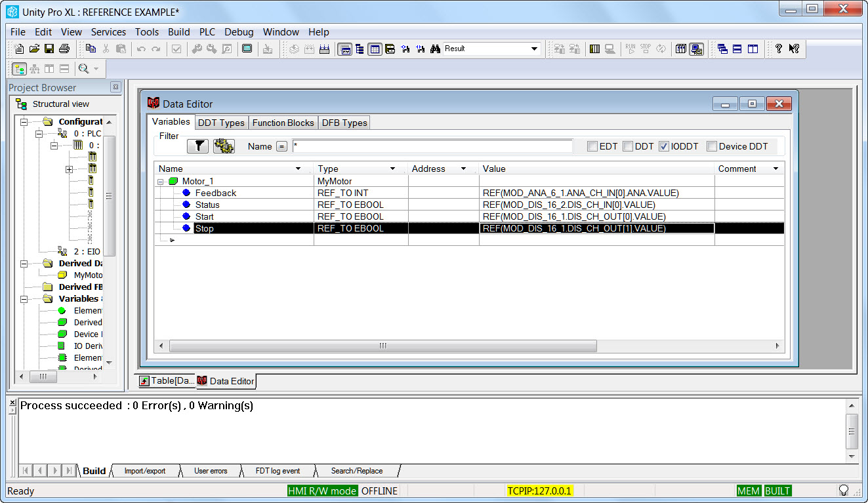
Task: Open the Debug menu
Action: point(239,31)
